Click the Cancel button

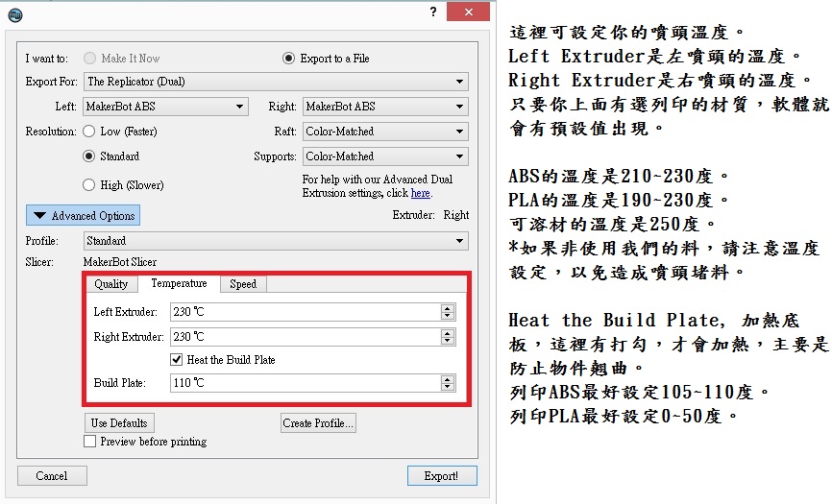[52, 476]
